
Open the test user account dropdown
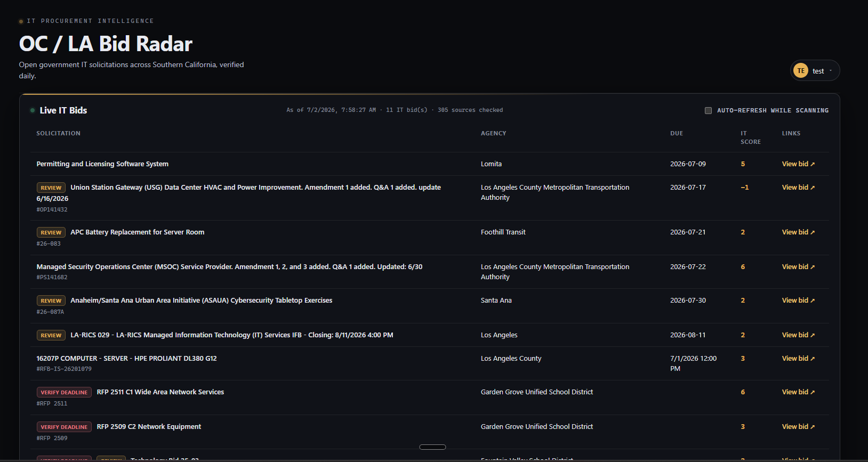[x=815, y=71]
